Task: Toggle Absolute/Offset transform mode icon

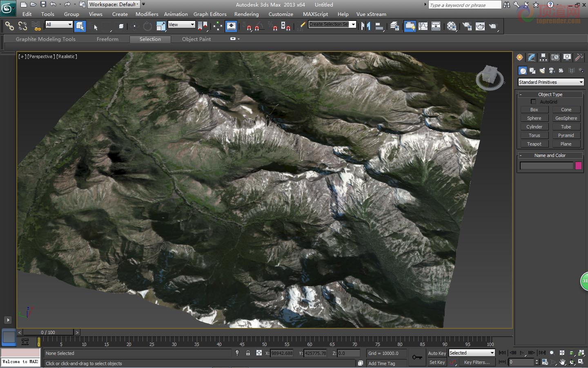Action: click(x=259, y=353)
